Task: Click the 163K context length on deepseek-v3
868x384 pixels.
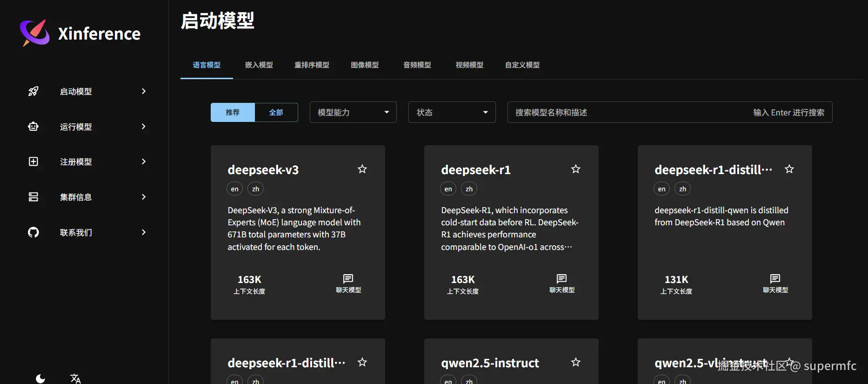Action: 249,279
